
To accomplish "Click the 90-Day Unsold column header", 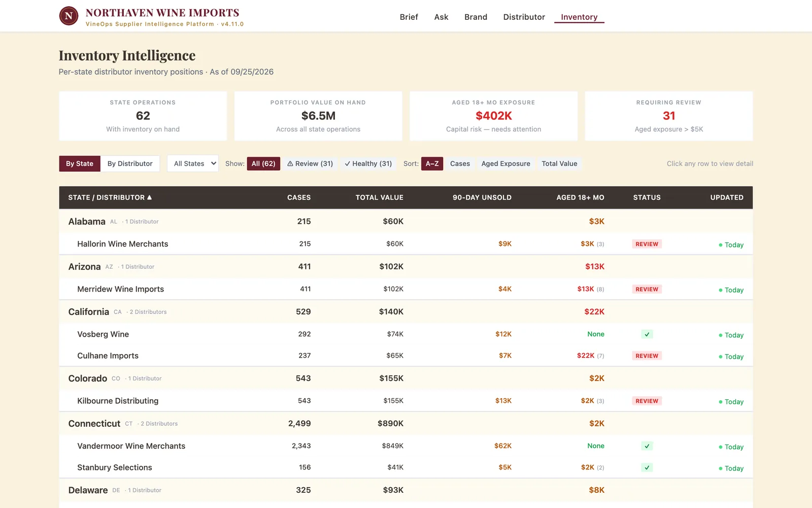I will tap(482, 197).
